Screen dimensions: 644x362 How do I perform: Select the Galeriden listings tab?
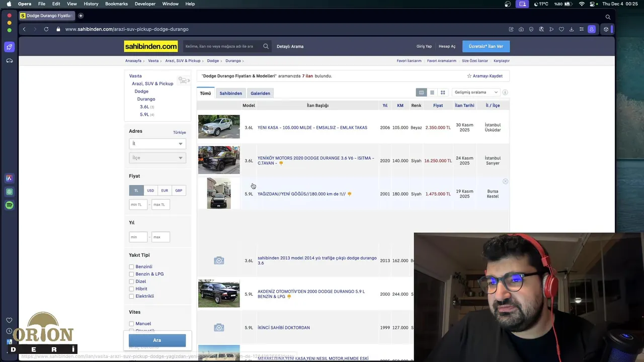pyautogui.click(x=260, y=93)
